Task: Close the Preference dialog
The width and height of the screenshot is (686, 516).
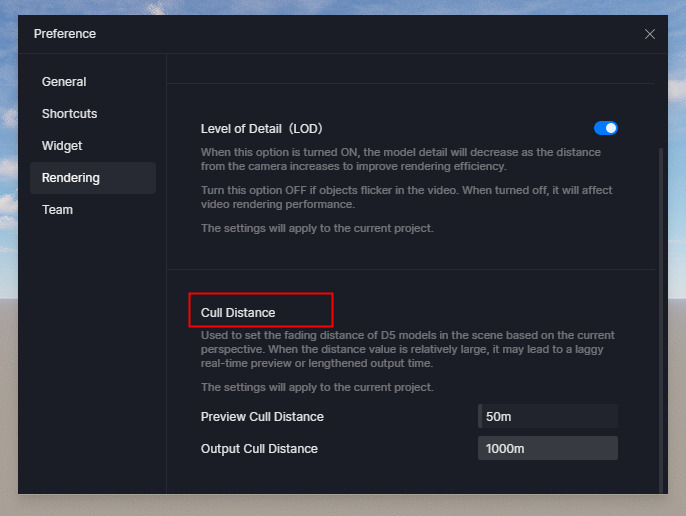Action: click(x=649, y=34)
